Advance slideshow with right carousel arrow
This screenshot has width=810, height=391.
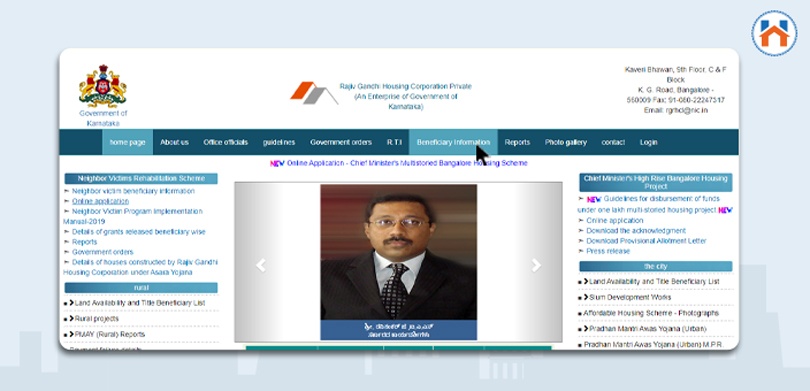pyautogui.click(x=536, y=265)
